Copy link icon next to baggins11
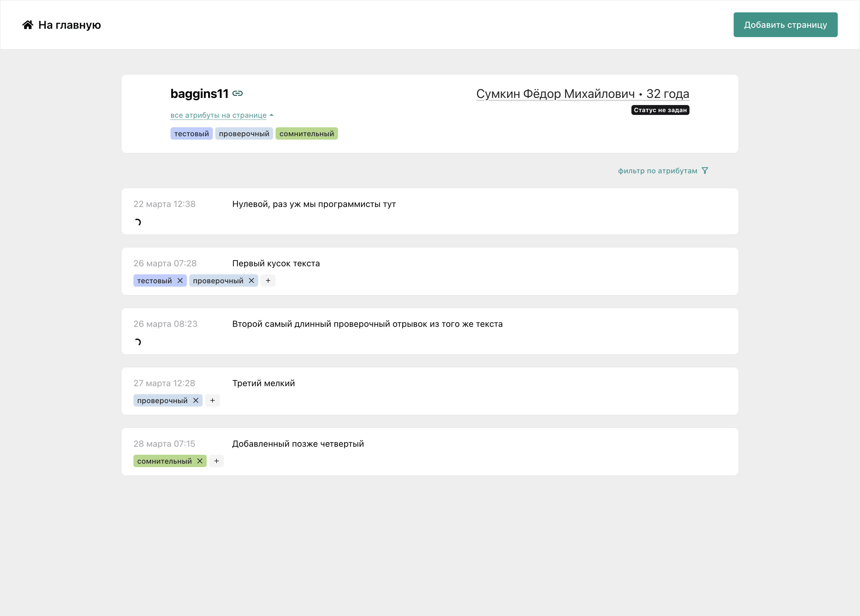Image resolution: width=860 pixels, height=616 pixels. point(237,93)
